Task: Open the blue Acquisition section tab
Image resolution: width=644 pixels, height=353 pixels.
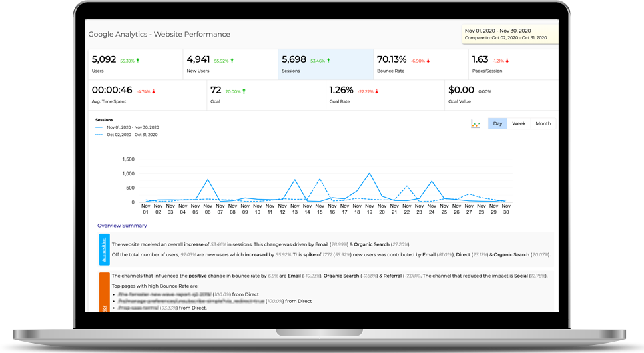Action: [x=104, y=250]
